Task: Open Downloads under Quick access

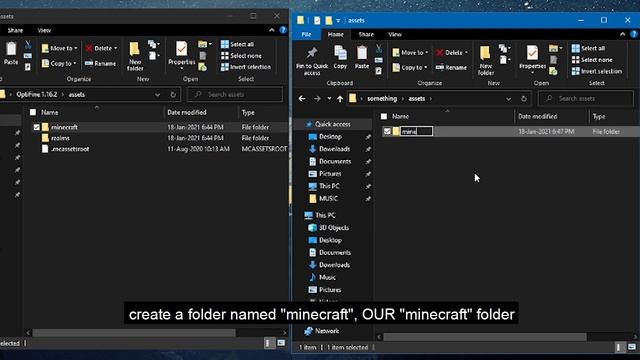Action: click(334, 149)
